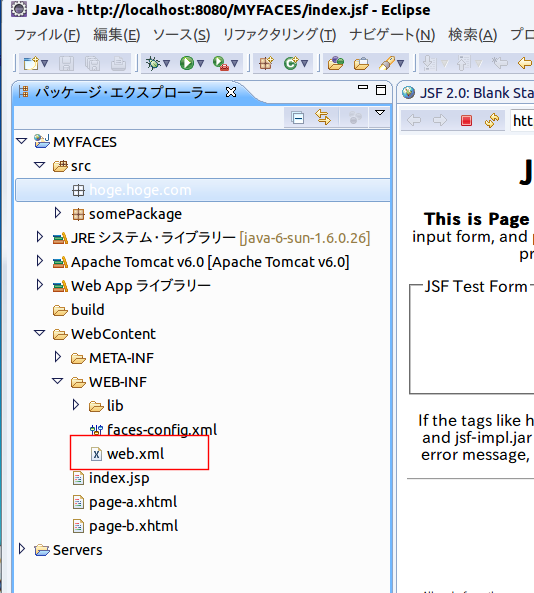Click the New Java Class icon
The width and height of the screenshot is (534, 593).
click(x=291, y=63)
